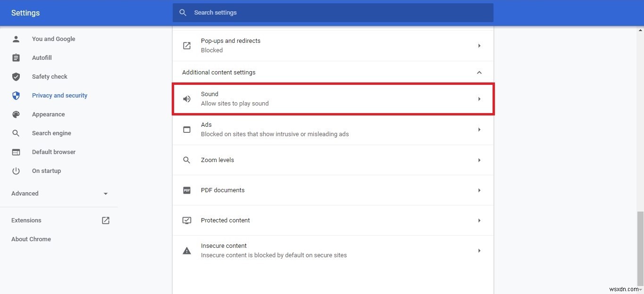Click the On startup power icon
This screenshot has height=294, width=644.
point(16,171)
